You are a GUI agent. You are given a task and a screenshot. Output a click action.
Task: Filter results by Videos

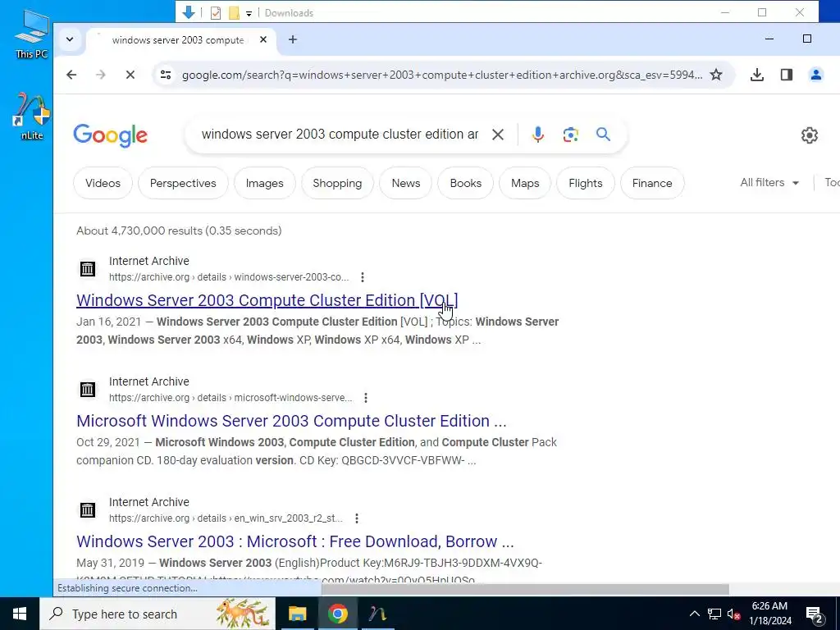point(103,183)
